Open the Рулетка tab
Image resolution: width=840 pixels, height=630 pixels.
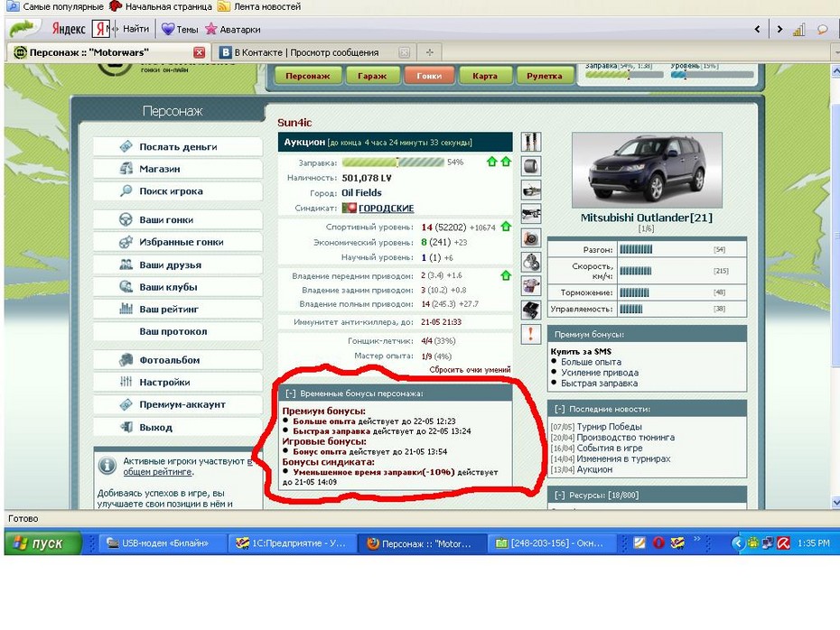pos(545,76)
